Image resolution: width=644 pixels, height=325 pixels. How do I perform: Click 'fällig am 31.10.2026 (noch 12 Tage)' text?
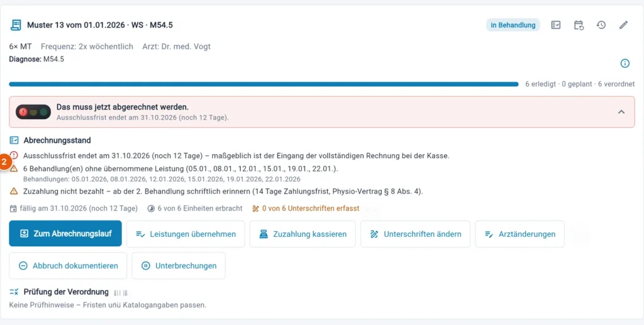tap(79, 208)
